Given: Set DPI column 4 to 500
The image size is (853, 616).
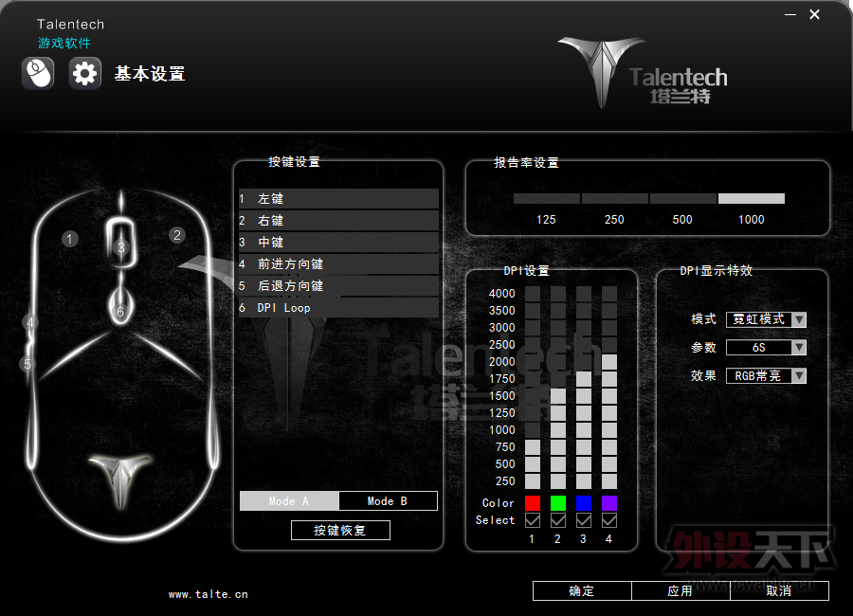Looking at the screenshot, I should (609, 464).
